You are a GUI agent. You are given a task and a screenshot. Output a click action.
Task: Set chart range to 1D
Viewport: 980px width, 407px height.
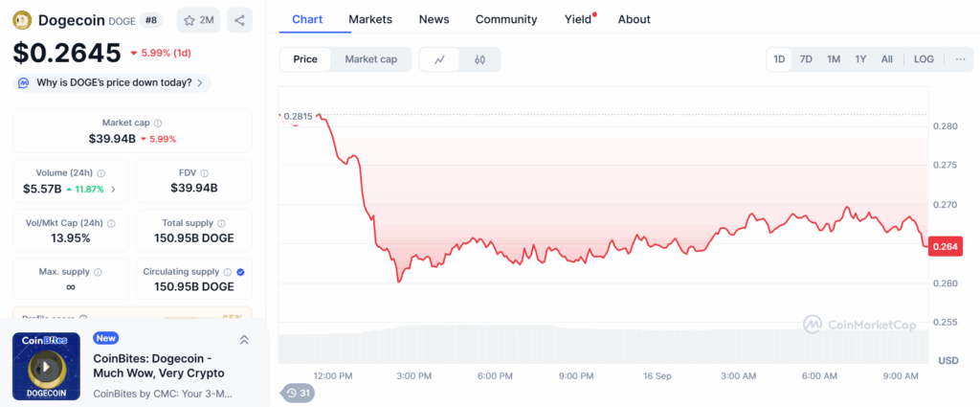(779, 59)
